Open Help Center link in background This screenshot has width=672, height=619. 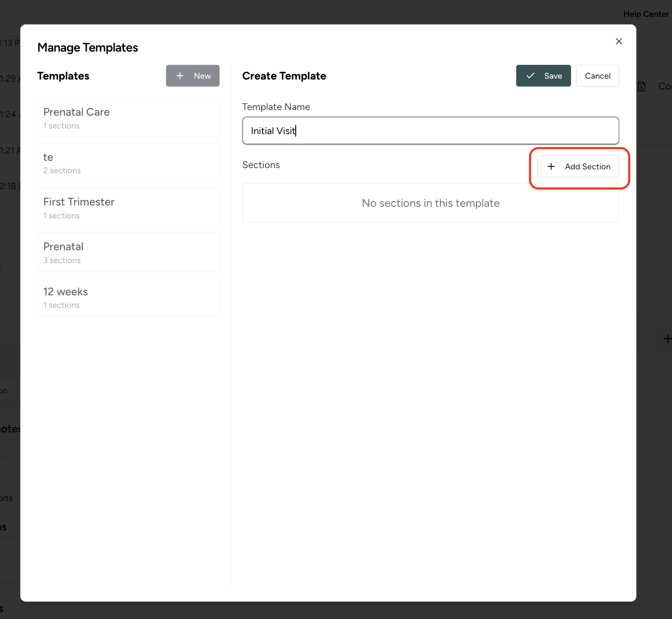pyautogui.click(x=646, y=14)
